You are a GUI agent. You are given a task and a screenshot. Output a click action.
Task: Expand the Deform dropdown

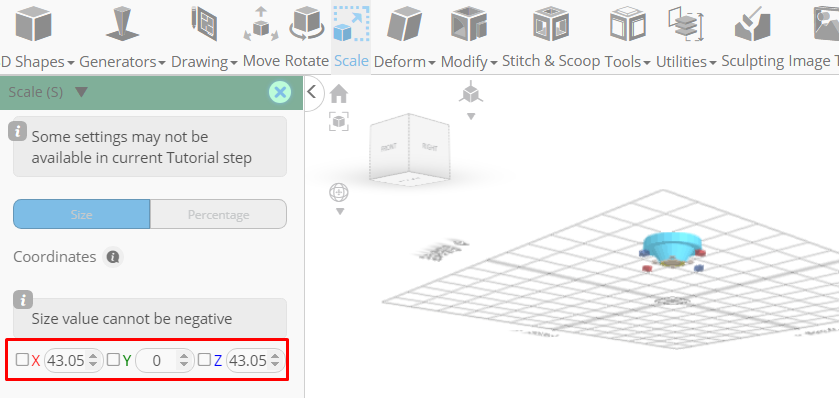coord(432,63)
